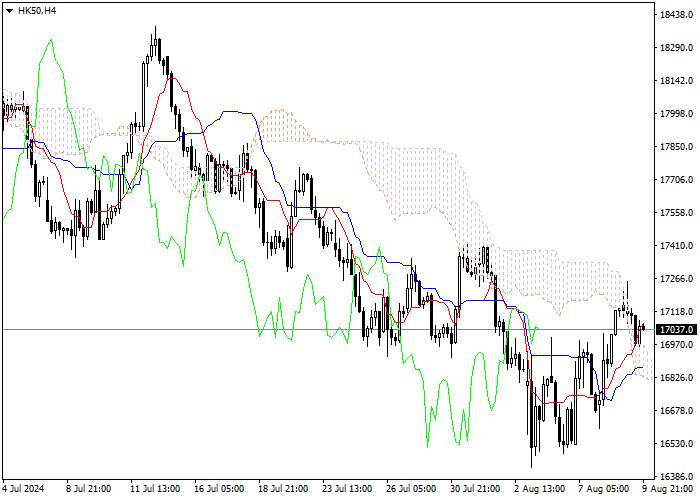Click the 16970.0 price axis label
Image resolution: width=700 pixels, height=500 pixels.
tap(676, 345)
